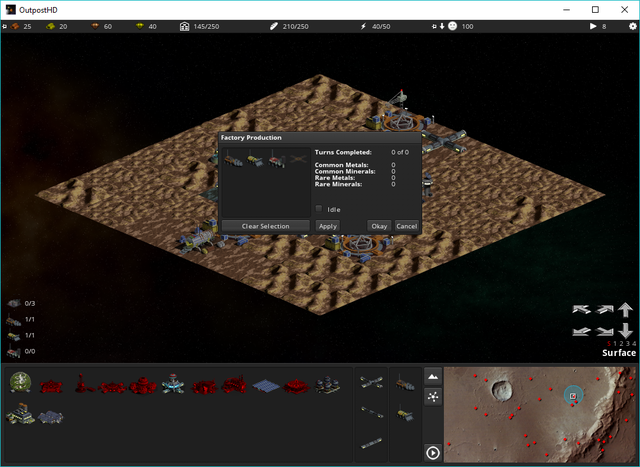
Task: Switch to underground depth level 3
Action: click(628, 344)
